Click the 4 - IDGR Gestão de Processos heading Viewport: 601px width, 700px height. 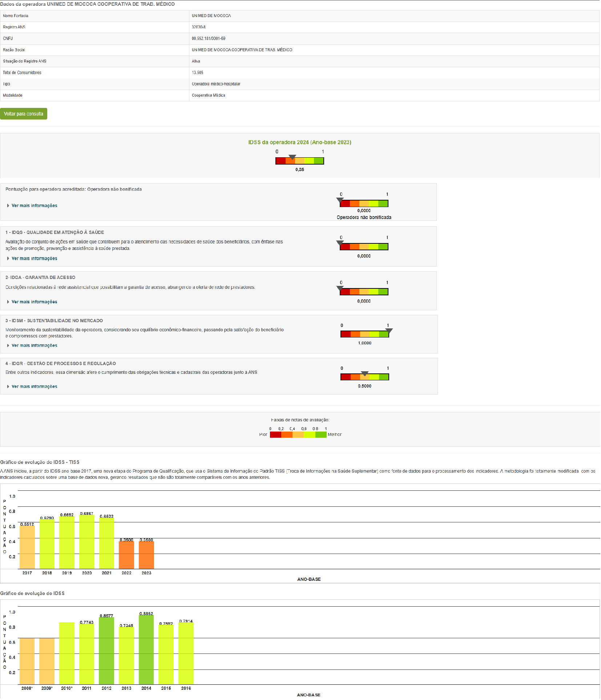coord(61,364)
